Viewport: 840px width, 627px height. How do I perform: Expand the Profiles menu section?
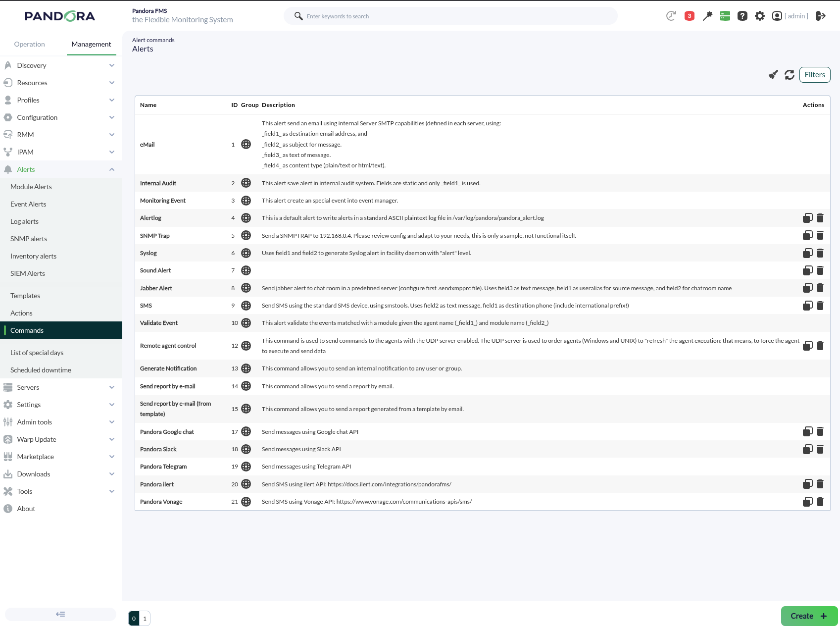point(61,100)
